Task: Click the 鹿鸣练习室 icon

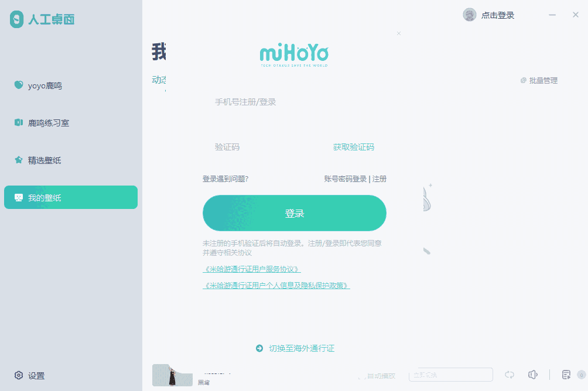Action: (x=18, y=122)
